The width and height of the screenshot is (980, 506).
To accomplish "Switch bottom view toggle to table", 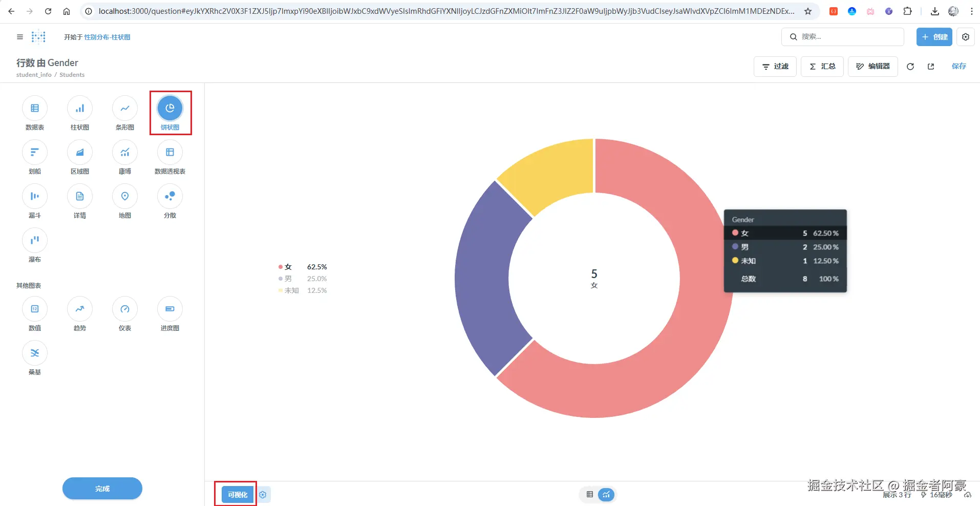I will click(590, 495).
